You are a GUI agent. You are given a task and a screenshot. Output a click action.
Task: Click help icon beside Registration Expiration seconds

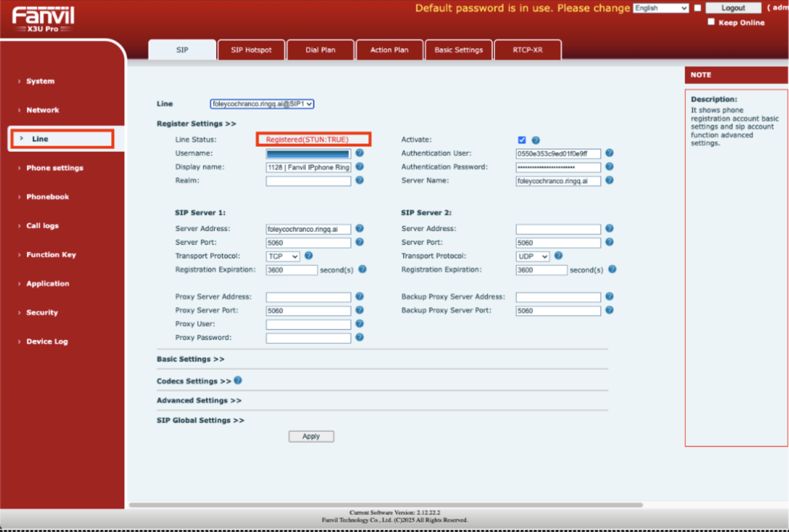(362, 269)
